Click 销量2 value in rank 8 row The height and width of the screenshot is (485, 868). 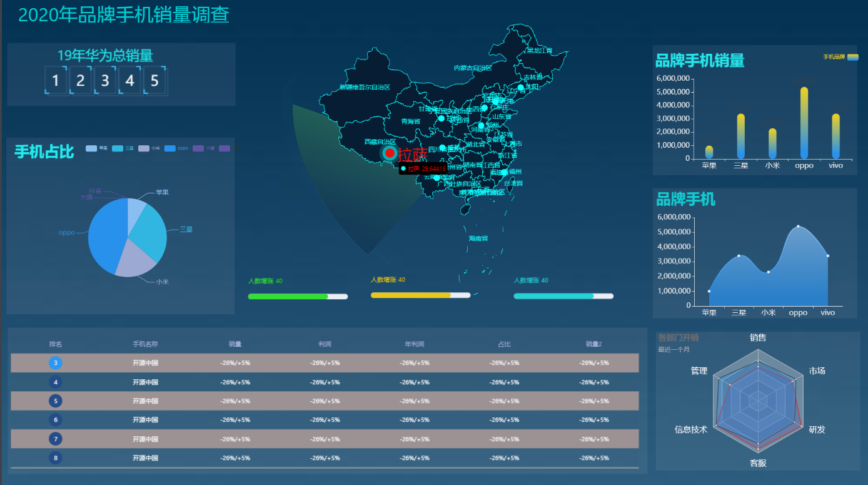click(x=593, y=458)
